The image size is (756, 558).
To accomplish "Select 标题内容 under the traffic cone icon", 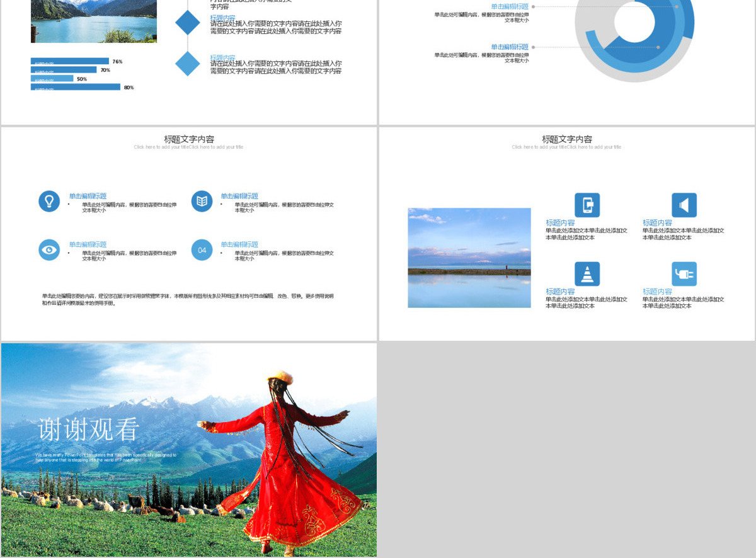I will (x=560, y=292).
